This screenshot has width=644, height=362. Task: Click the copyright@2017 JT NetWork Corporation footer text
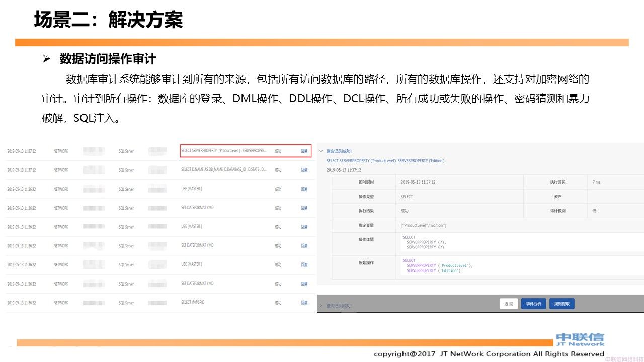(x=489, y=354)
